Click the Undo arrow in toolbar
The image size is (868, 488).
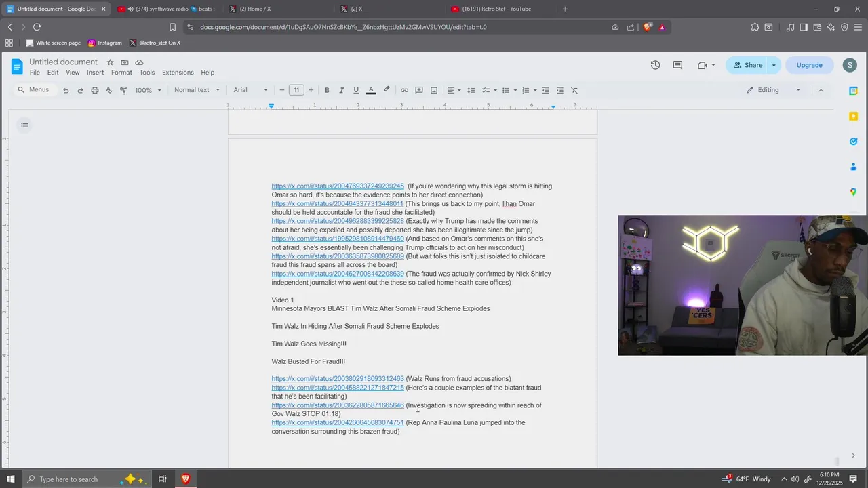(x=66, y=90)
